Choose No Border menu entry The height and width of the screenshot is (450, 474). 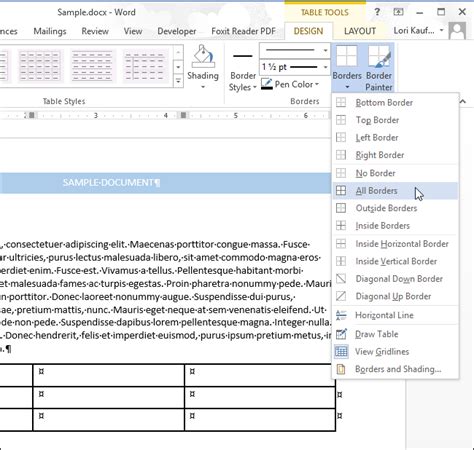click(395, 173)
